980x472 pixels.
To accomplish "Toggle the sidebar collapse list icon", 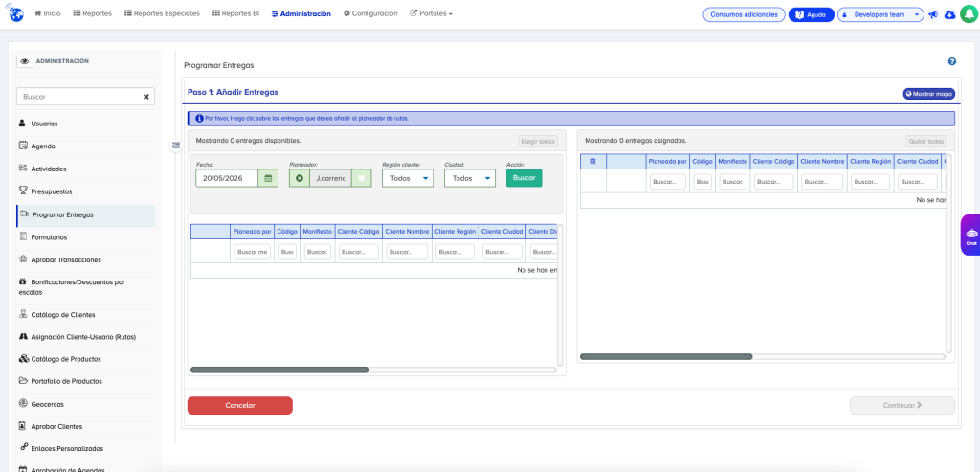I will (176, 145).
